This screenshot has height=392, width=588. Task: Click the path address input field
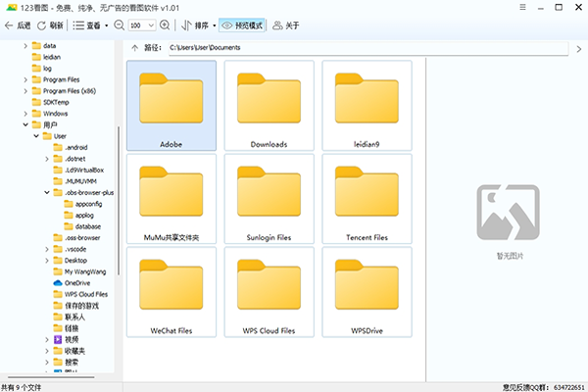click(367, 48)
